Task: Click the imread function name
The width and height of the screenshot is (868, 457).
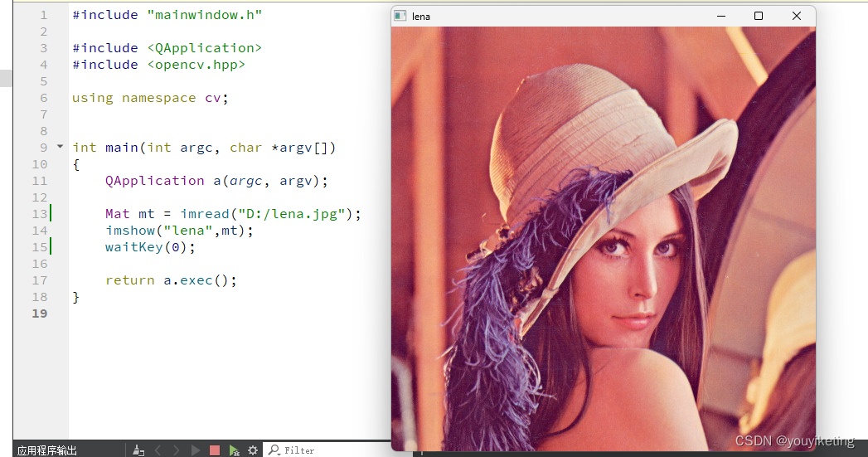Action: coord(205,214)
